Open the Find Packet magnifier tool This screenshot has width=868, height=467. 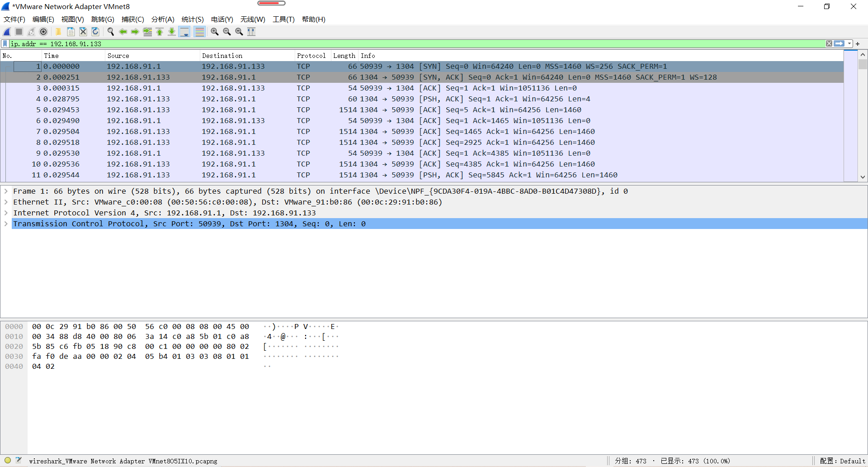click(x=110, y=32)
